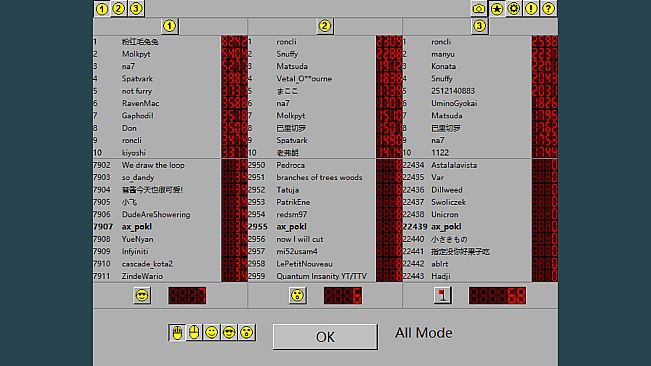Click the LED counter below column one
Image resolution: width=651 pixels, height=366 pixels.
coord(187,296)
